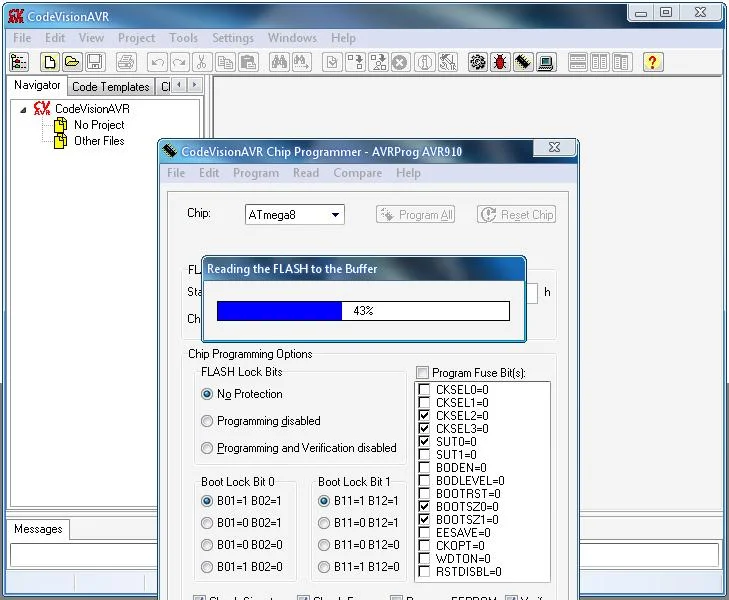Open the File menu in main window
This screenshot has height=600, width=729.
tap(22, 38)
